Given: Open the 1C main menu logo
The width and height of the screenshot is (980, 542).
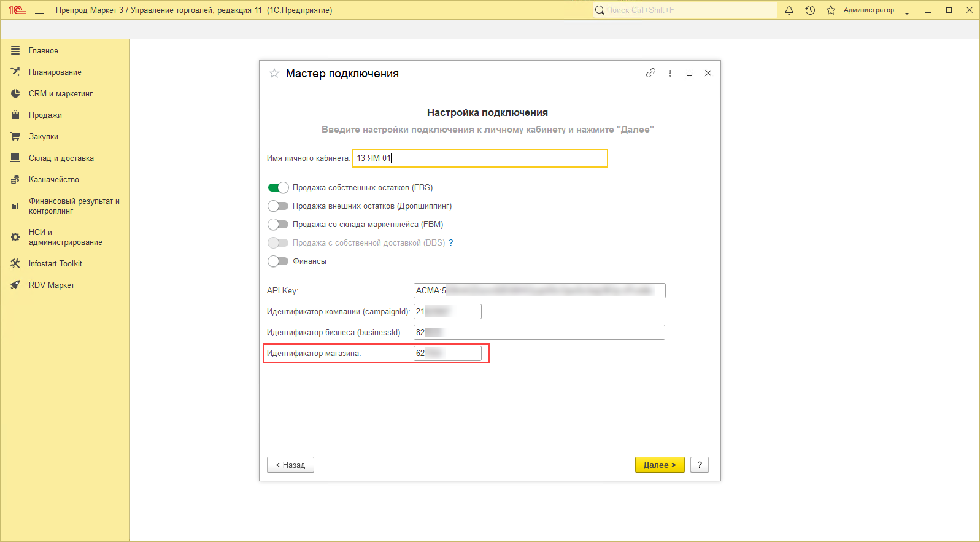Looking at the screenshot, I should [x=17, y=10].
